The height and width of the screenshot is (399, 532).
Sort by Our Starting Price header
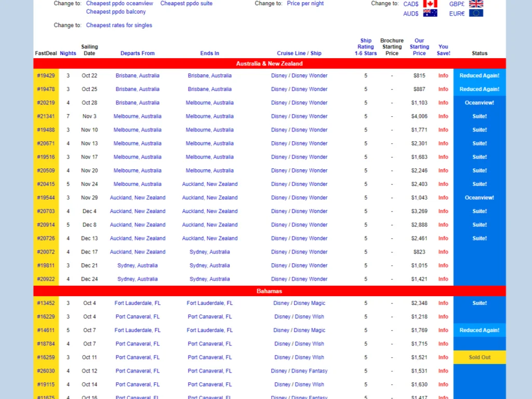pos(419,47)
